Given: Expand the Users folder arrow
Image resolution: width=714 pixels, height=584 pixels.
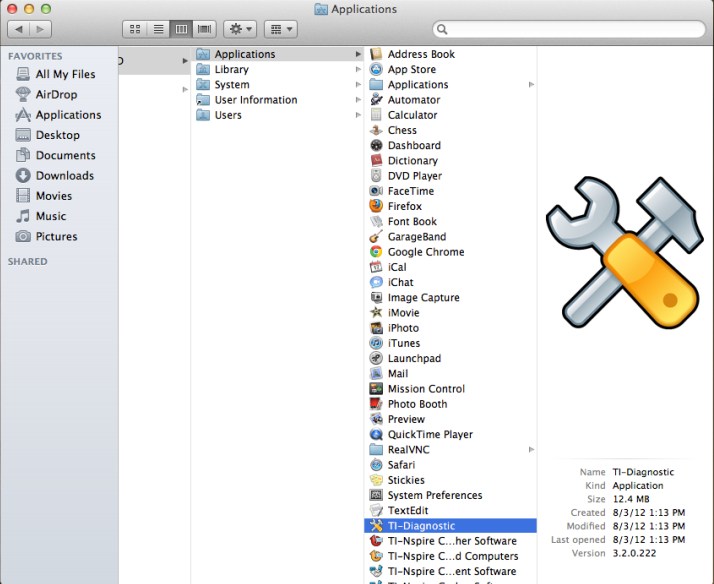Looking at the screenshot, I should (x=358, y=115).
